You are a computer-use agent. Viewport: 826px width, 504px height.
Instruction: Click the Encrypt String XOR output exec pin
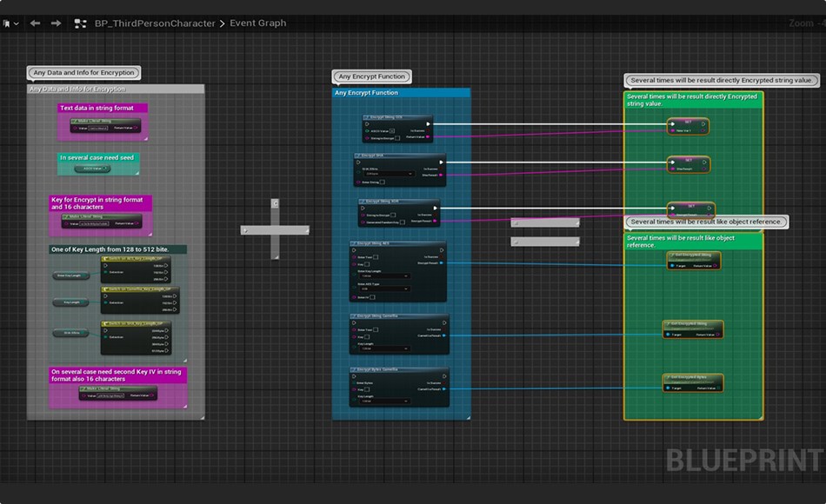433,208
